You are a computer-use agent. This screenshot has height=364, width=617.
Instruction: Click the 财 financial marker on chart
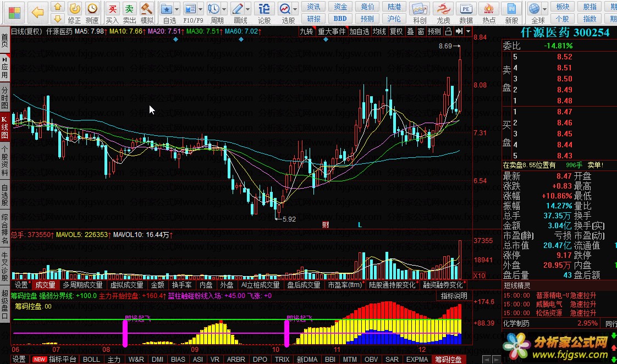(x=326, y=225)
